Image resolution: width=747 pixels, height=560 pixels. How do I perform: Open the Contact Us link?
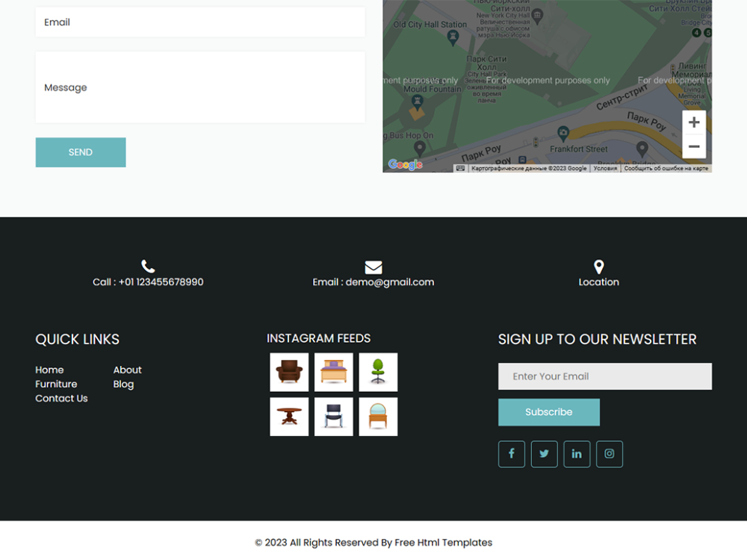pyautogui.click(x=61, y=398)
